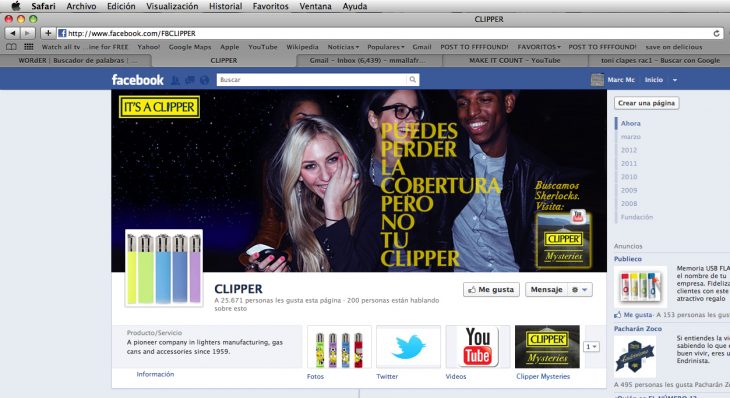Click the Crear una página button

(x=646, y=103)
